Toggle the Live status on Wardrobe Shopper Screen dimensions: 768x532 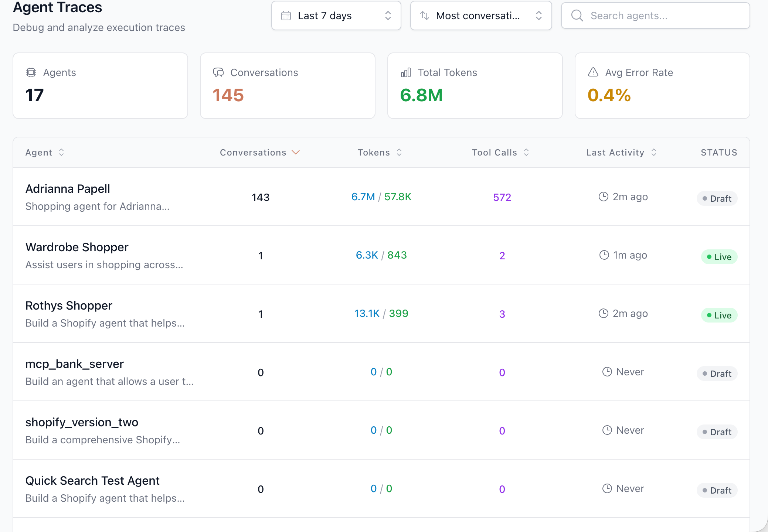[x=719, y=256]
